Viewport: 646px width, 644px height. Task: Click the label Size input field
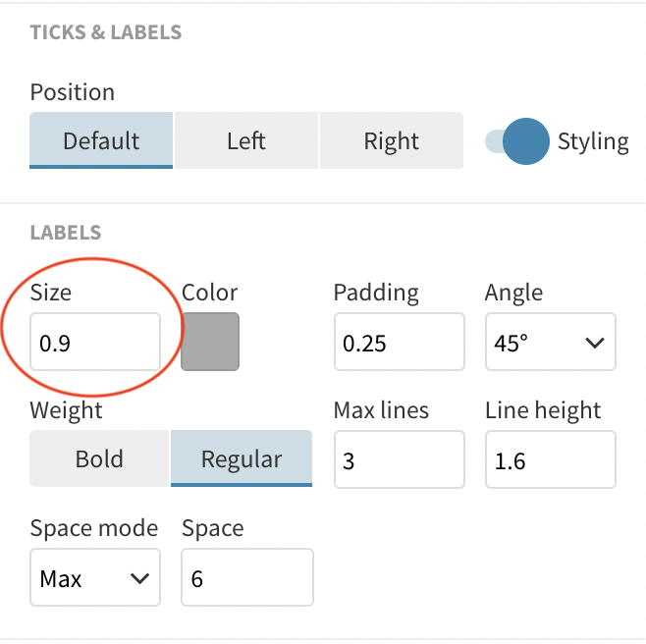[94, 343]
